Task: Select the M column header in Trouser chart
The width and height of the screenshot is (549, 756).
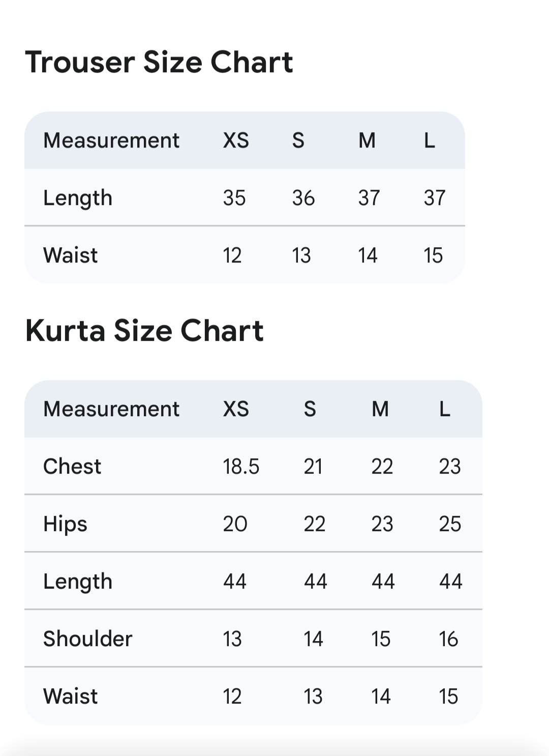Action: (367, 140)
